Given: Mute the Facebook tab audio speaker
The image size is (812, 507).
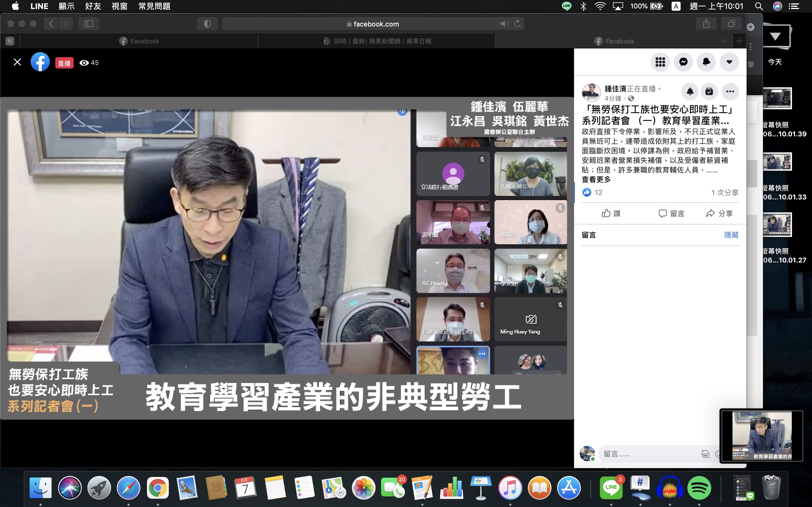Looking at the screenshot, I should 725,41.
